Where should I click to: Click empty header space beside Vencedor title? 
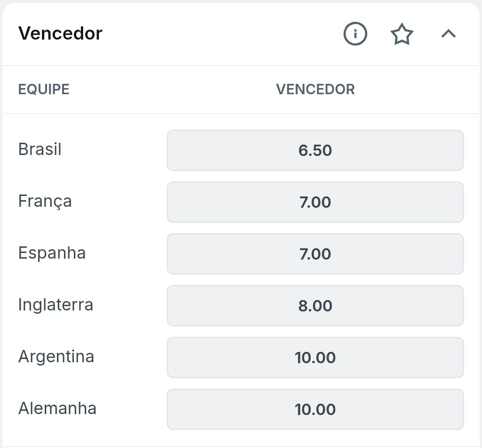[221, 33]
